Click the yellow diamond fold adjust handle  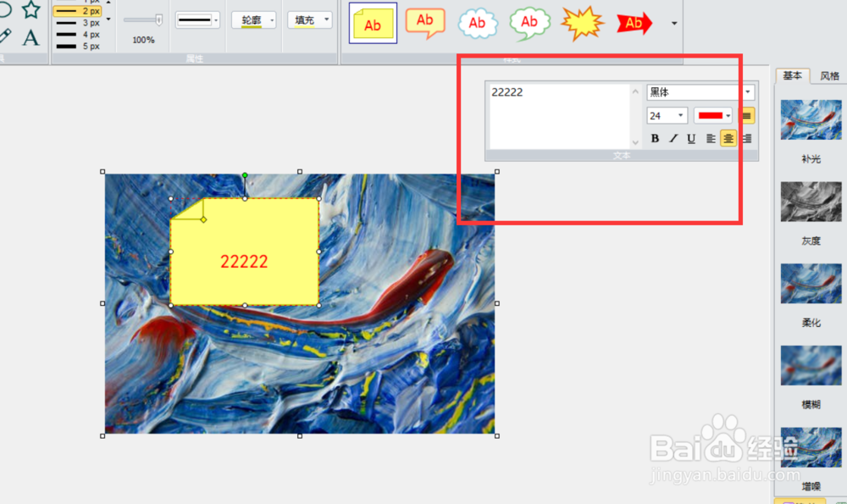(203, 219)
